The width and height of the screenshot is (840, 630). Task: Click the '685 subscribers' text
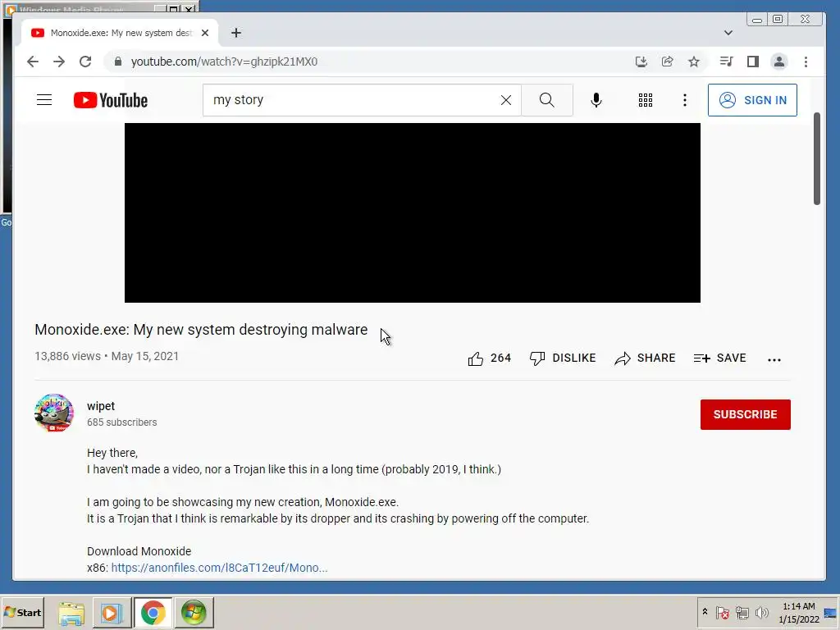point(122,422)
